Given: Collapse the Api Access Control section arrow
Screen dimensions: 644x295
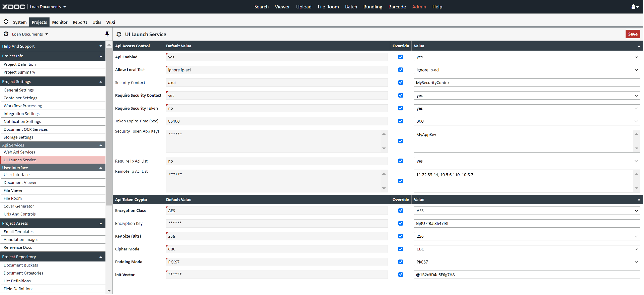Looking at the screenshot, I should pos(639,46).
